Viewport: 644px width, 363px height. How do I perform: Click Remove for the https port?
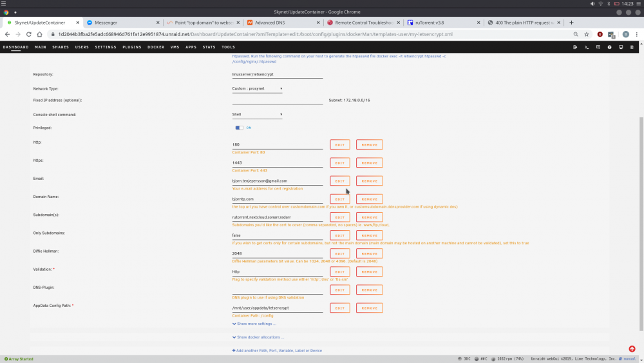coord(369,162)
